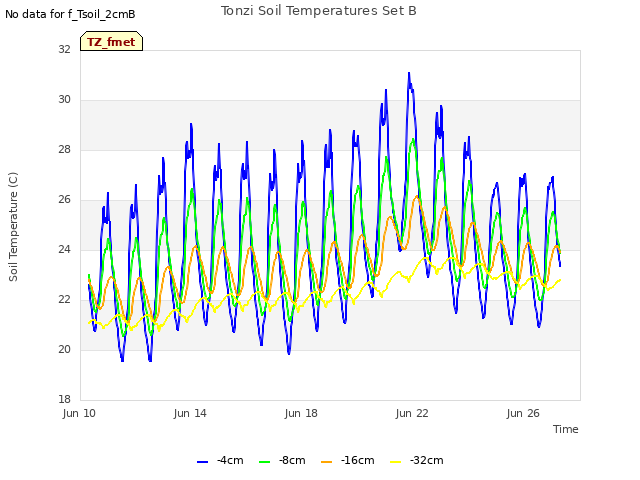Click the 22 y-axis tick label
Viewport: 640px width, 480px height.
64,299
